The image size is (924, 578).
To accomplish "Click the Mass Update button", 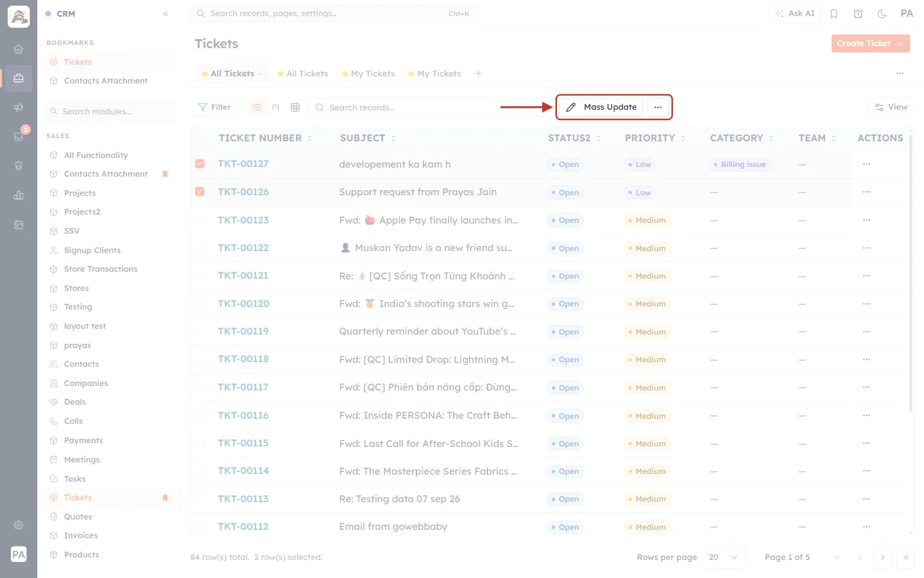I will [x=601, y=107].
